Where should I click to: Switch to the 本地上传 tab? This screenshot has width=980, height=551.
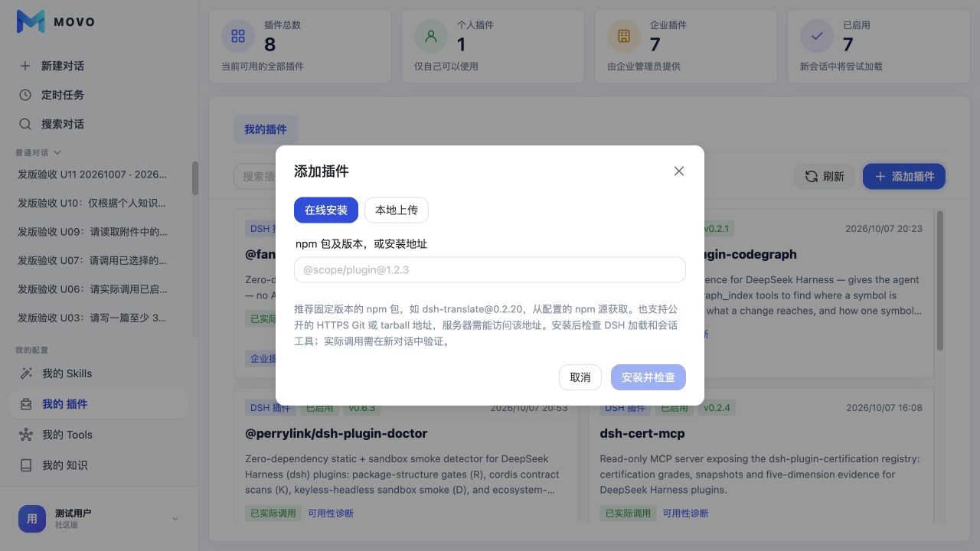(x=397, y=210)
